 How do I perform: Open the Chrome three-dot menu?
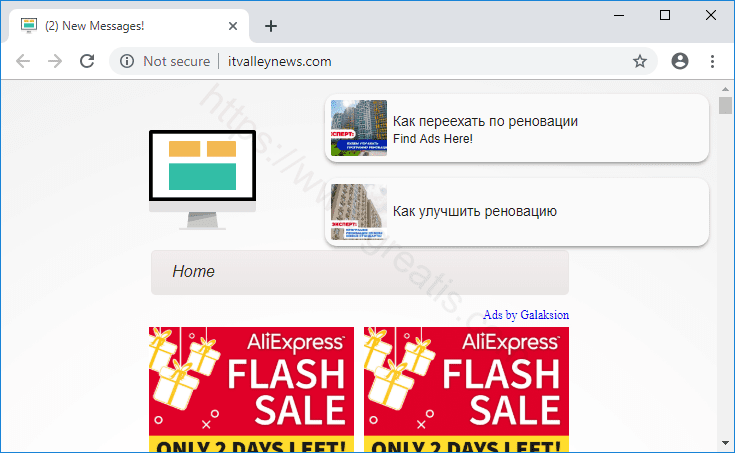click(712, 61)
